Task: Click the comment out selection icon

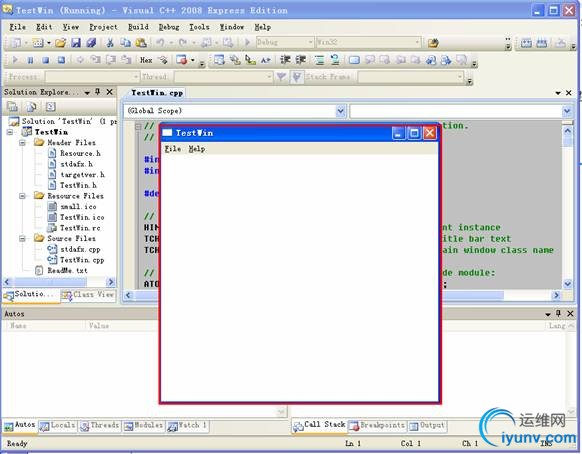Action: pyautogui.click(x=319, y=60)
